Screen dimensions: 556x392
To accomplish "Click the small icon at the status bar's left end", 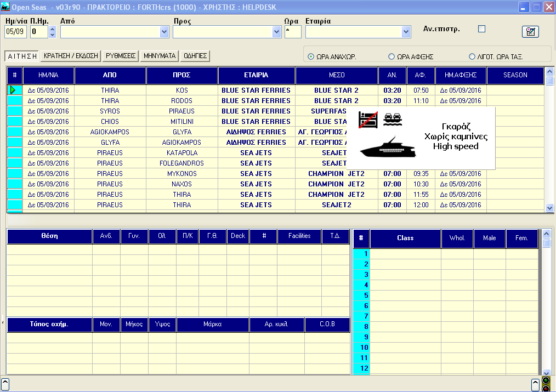I will click(5, 384).
